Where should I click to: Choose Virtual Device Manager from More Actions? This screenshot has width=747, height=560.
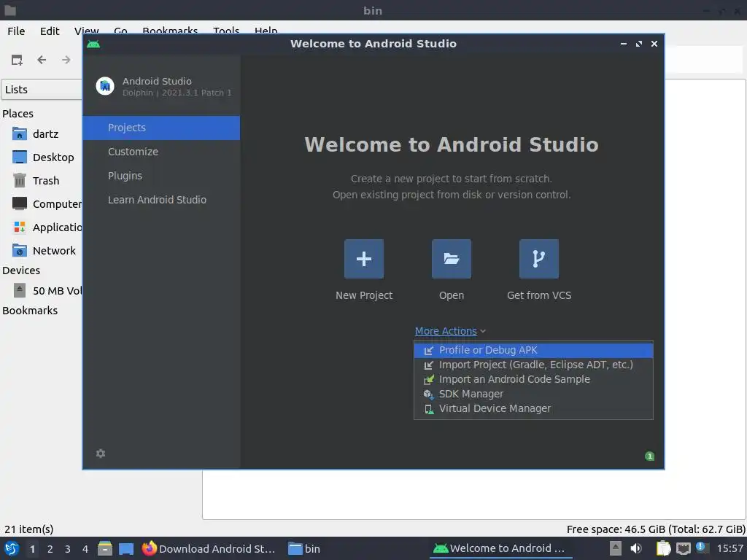point(533,409)
